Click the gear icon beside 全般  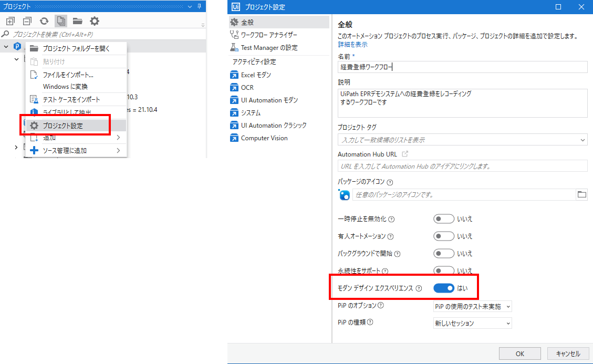(234, 23)
